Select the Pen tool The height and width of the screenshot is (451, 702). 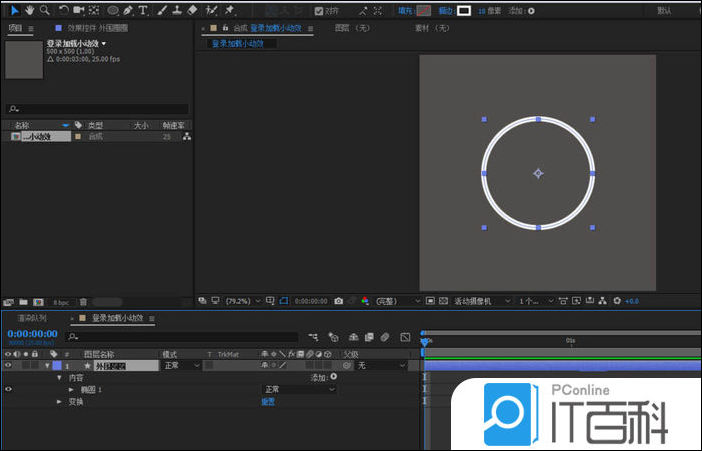pos(128,10)
